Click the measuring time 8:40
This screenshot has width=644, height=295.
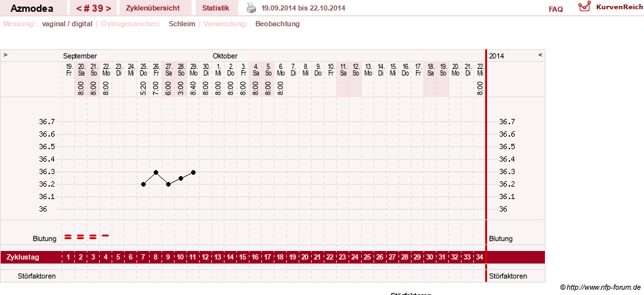(x=193, y=88)
